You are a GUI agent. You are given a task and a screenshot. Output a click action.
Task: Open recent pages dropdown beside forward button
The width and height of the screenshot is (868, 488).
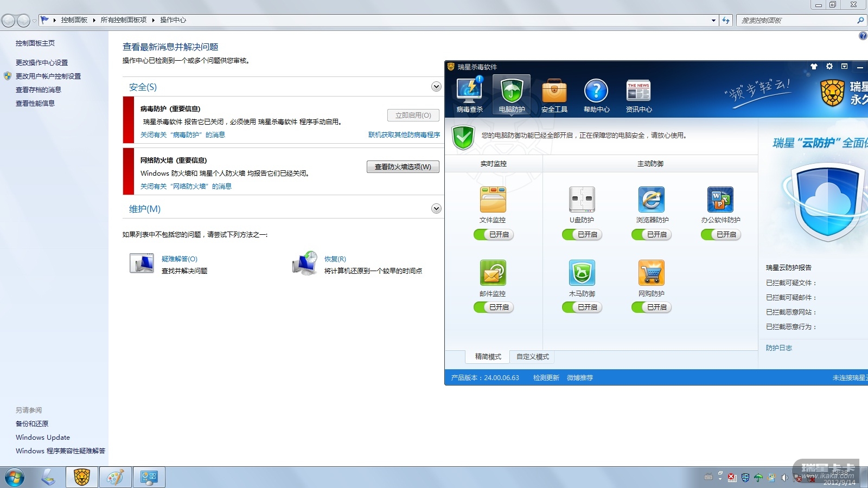pyautogui.click(x=34, y=21)
